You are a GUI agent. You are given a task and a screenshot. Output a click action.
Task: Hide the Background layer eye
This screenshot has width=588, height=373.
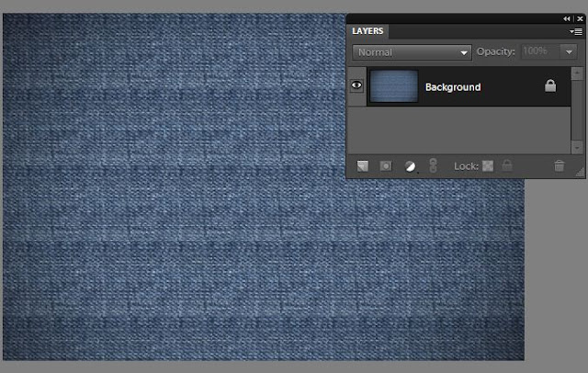pyautogui.click(x=356, y=85)
